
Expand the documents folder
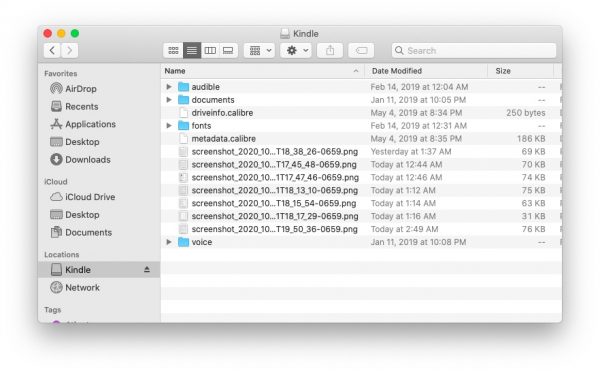coord(169,100)
